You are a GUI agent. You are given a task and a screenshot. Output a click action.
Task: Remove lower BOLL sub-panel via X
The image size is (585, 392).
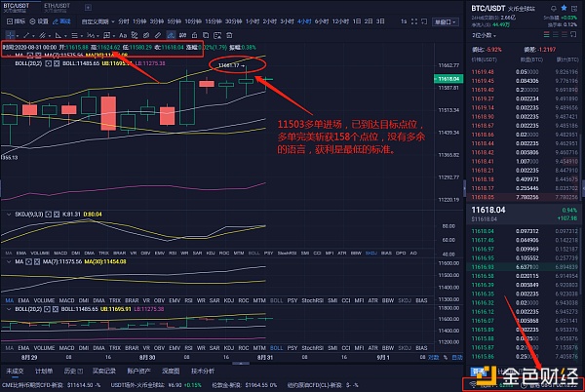(x=56, y=309)
